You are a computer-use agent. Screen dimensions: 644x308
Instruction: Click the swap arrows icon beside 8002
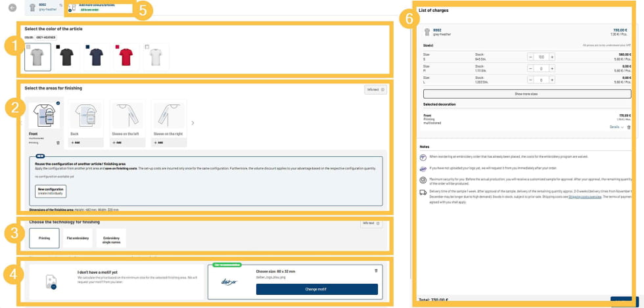click(60, 6)
